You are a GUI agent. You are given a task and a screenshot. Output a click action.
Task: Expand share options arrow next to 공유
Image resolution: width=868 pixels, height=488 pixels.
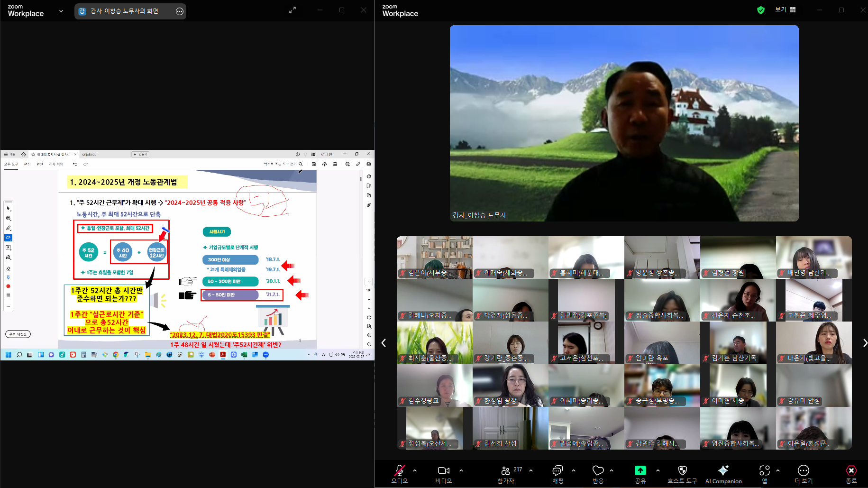[658, 470]
